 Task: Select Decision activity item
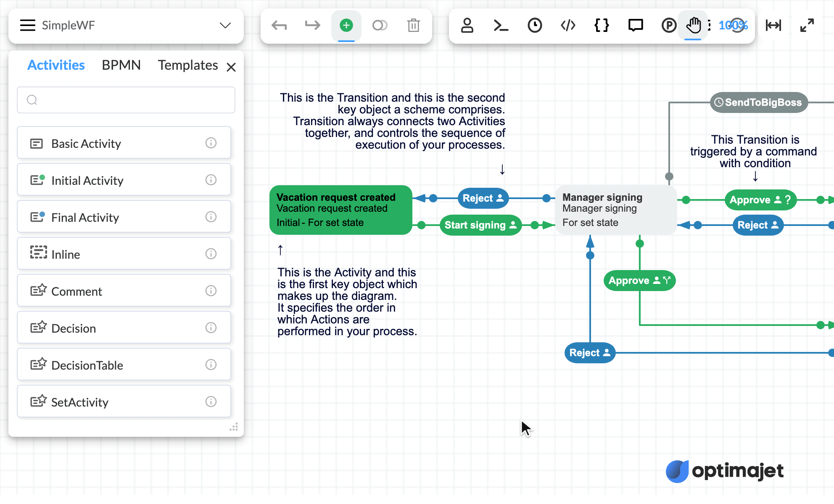click(x=124, y=328)
